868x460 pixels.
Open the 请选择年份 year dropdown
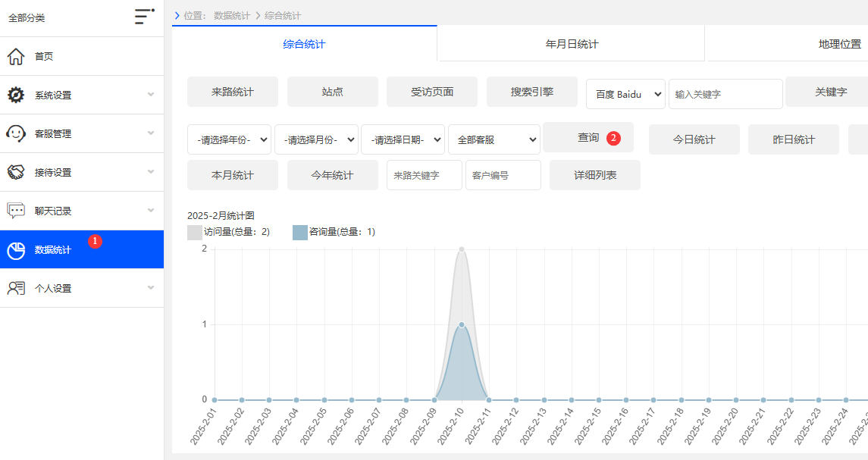click(x=229, y=140)
